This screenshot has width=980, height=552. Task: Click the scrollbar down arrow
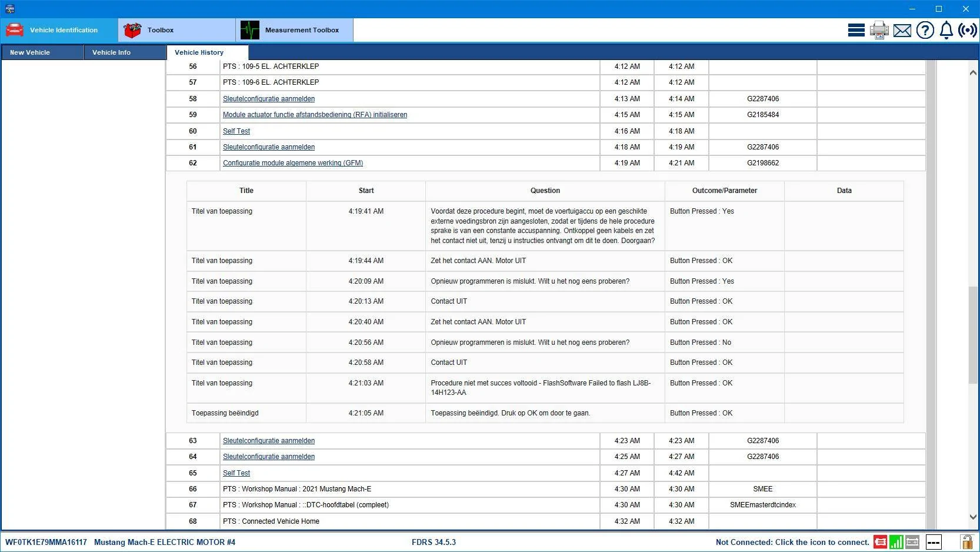click(x=973, y=517)
